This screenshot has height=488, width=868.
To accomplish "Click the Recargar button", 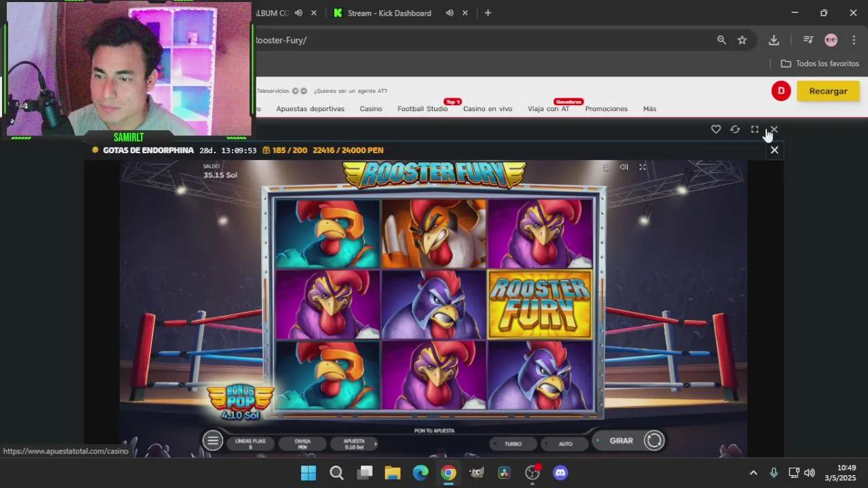I will (828, 91).
